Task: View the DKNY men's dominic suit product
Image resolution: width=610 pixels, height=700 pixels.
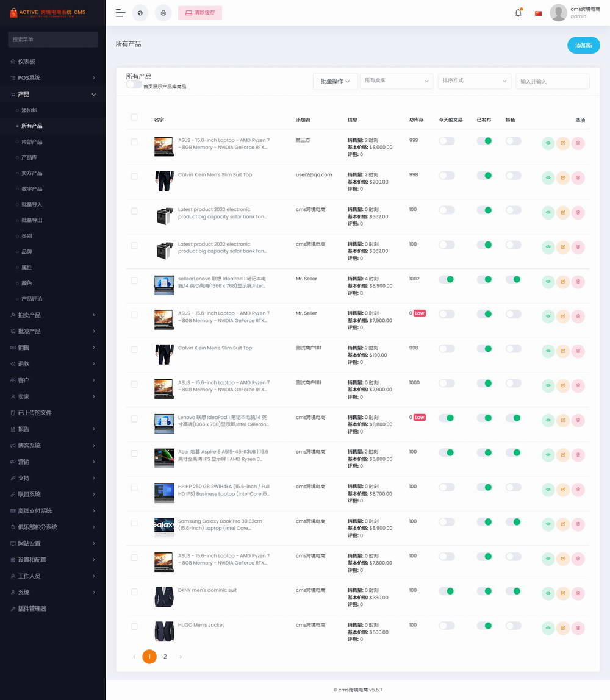Action: pyautogui.click(x=548, y=593)
